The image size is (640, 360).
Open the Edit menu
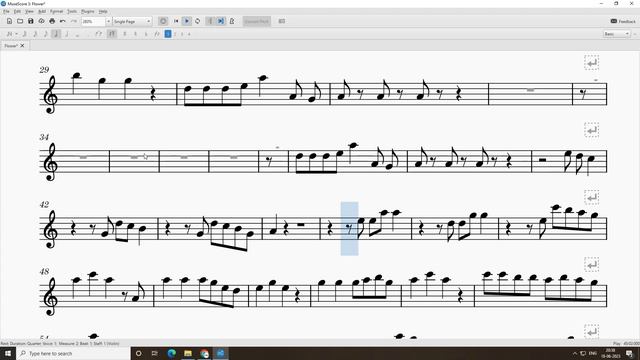(x=17, y=11)
